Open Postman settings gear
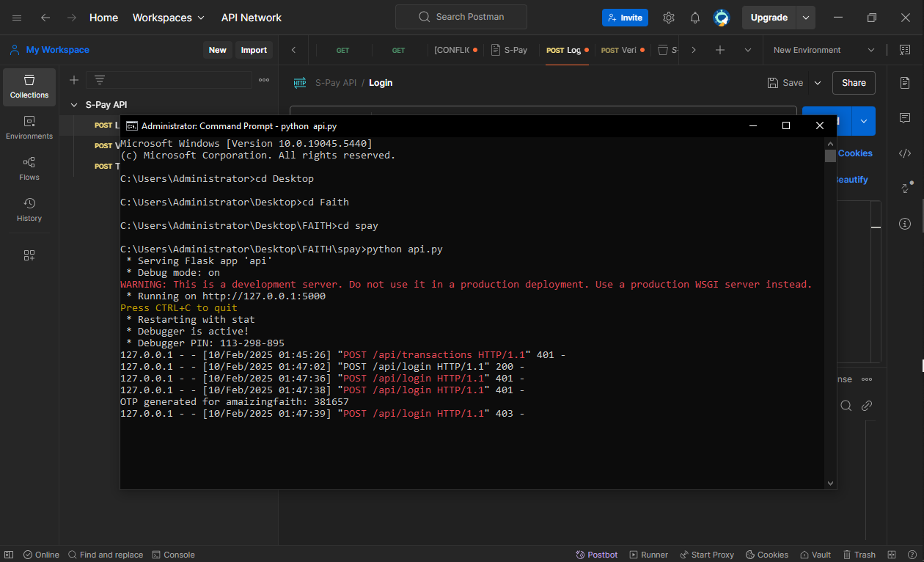This screenshot has width=924, height=562. [x=669, y=18]
